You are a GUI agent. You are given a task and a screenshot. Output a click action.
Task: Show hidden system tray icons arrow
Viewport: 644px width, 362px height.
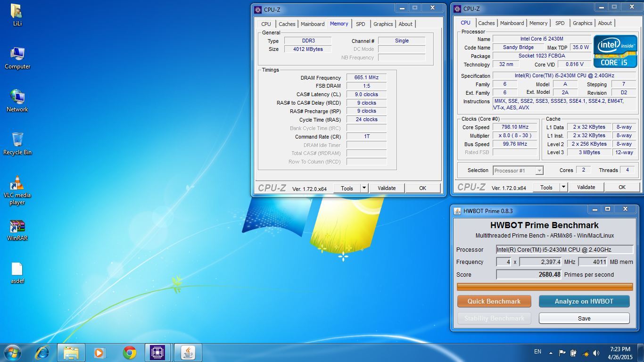551,353
